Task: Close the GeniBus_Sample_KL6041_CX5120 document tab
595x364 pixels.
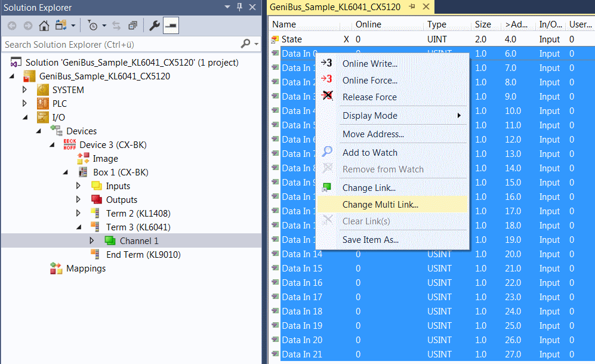Action: 426,7
